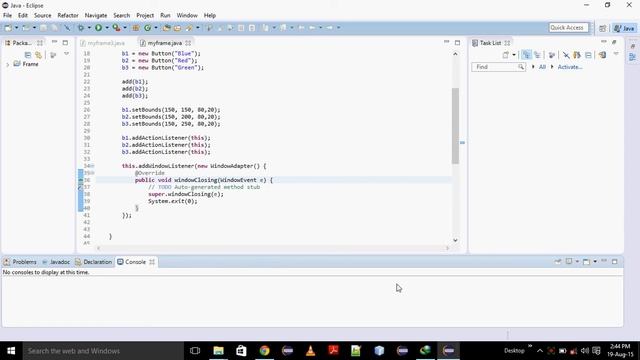The height and width of the screenshot is (360, 640).
Task: Click Hide Completed Tasks X icon in Task List
Action: (566, 55)
